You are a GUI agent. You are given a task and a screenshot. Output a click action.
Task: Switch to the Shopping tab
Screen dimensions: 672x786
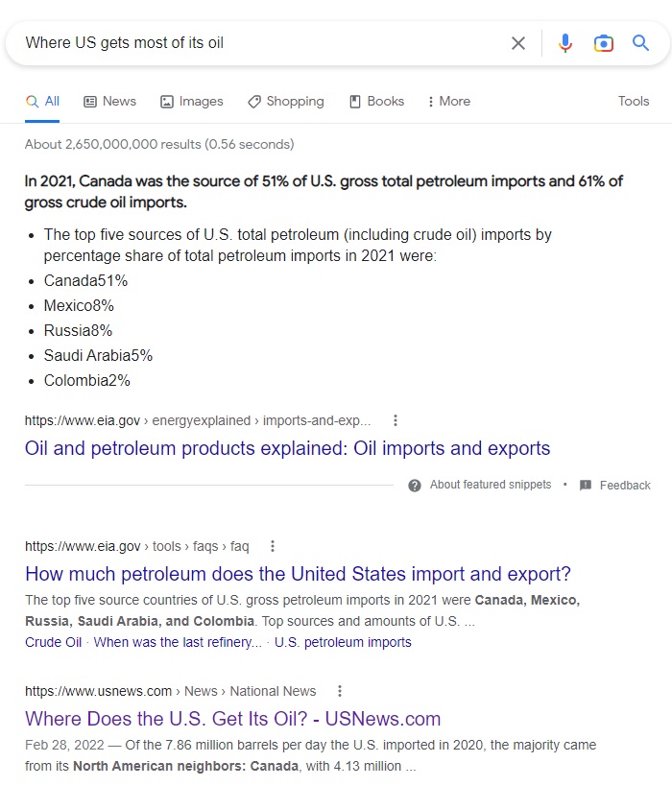(x=286, y=102)
